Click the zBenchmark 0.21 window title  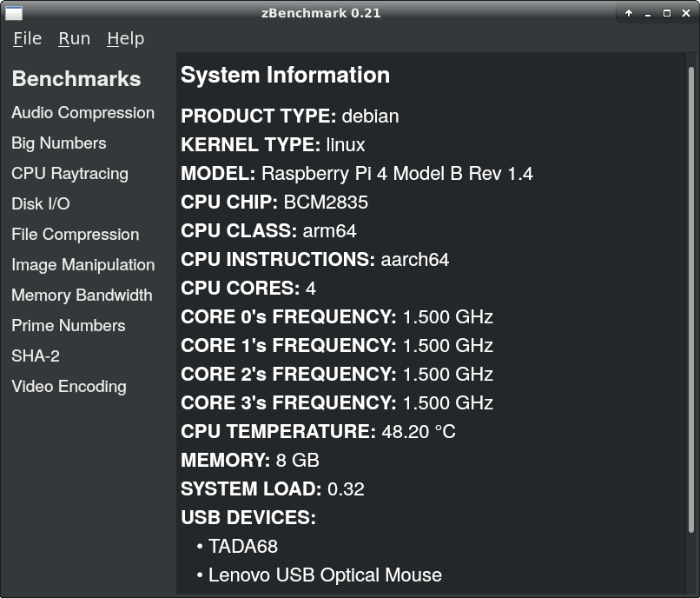tap(321, 13)
